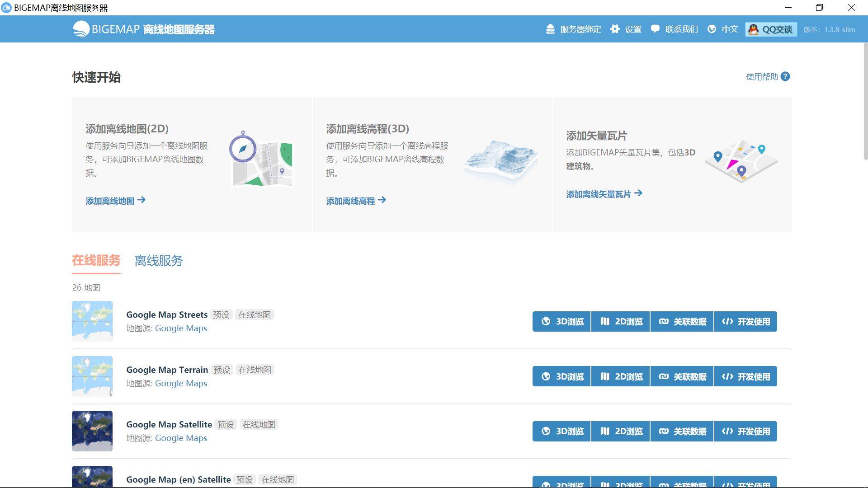The image size is (868, 488).
Task: Restore down the BIGEMAP window
Action: pyautogui.click(x=819, y=8)
